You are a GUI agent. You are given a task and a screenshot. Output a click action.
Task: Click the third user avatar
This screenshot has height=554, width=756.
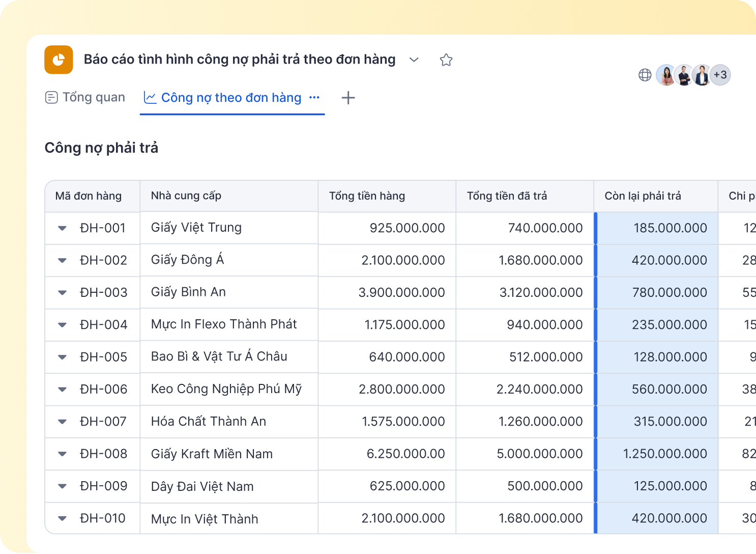pos(702,75)
